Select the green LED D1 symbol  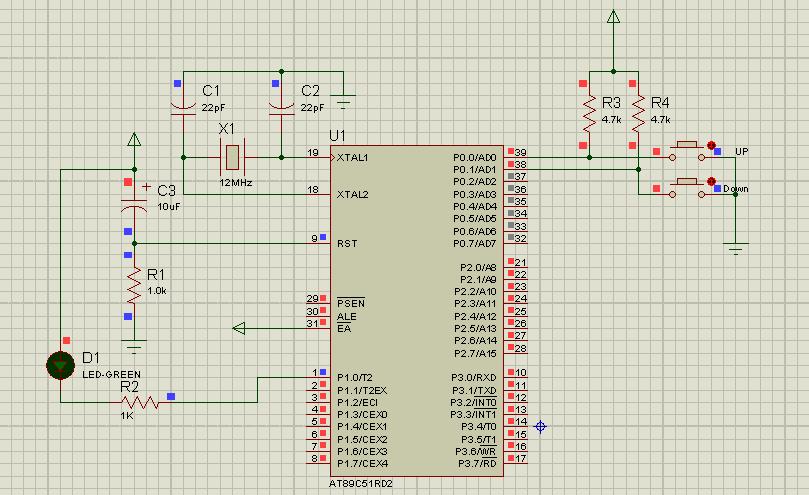coord(61,365)
